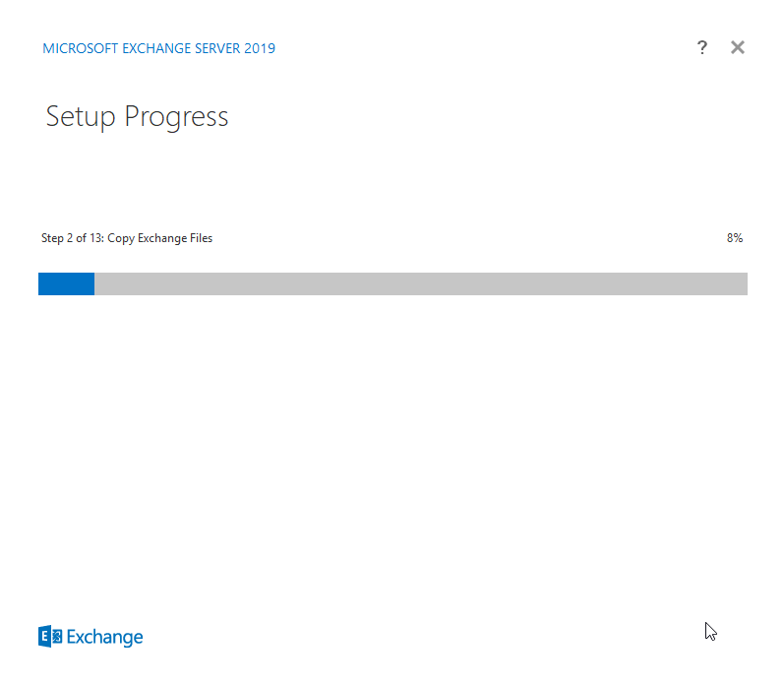Click the word Progress in the heading
The image size is (784, 686).
click(x=176, y=117)
